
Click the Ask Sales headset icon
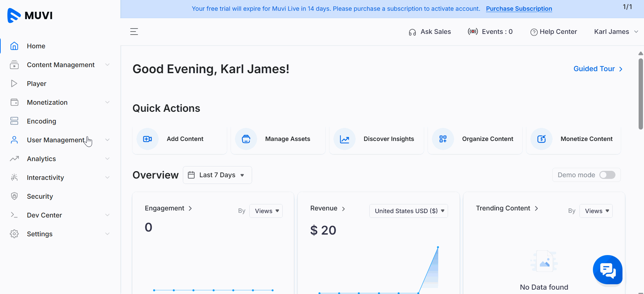[412, 32]
